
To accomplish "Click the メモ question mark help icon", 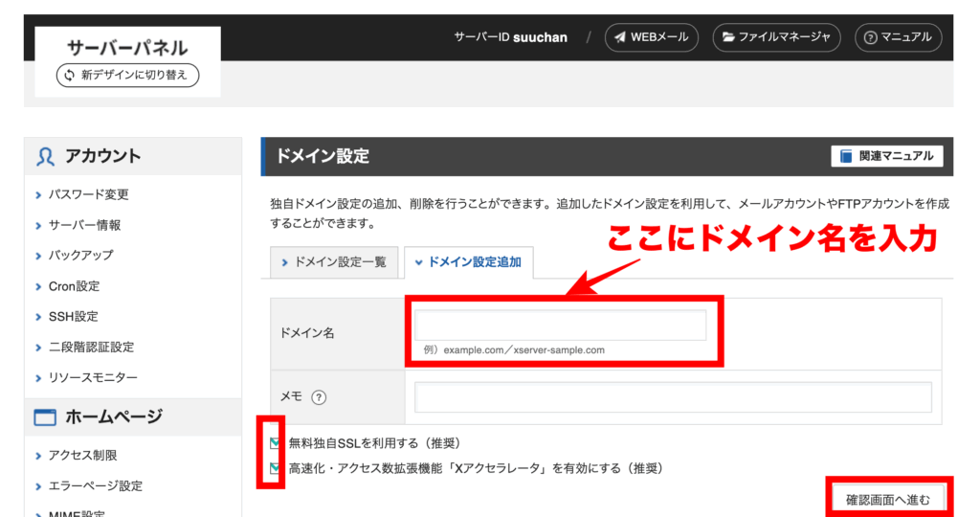I will 319,398.
